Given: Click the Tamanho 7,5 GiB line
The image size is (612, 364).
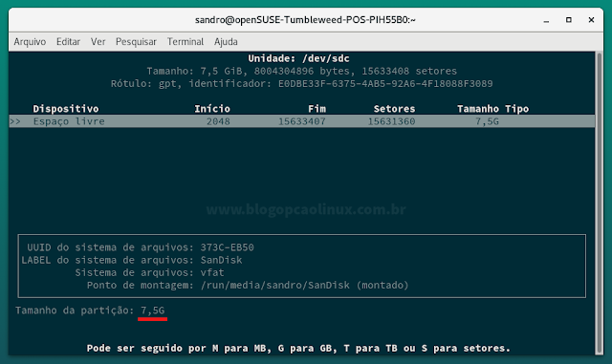Looking at the screenshot, I should coord(302,71).
